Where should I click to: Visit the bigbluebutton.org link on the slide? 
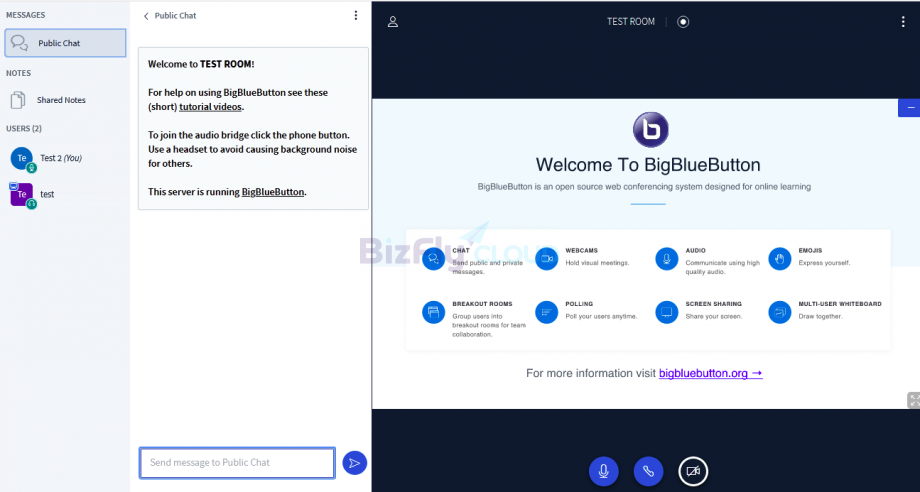coord(711,373)
